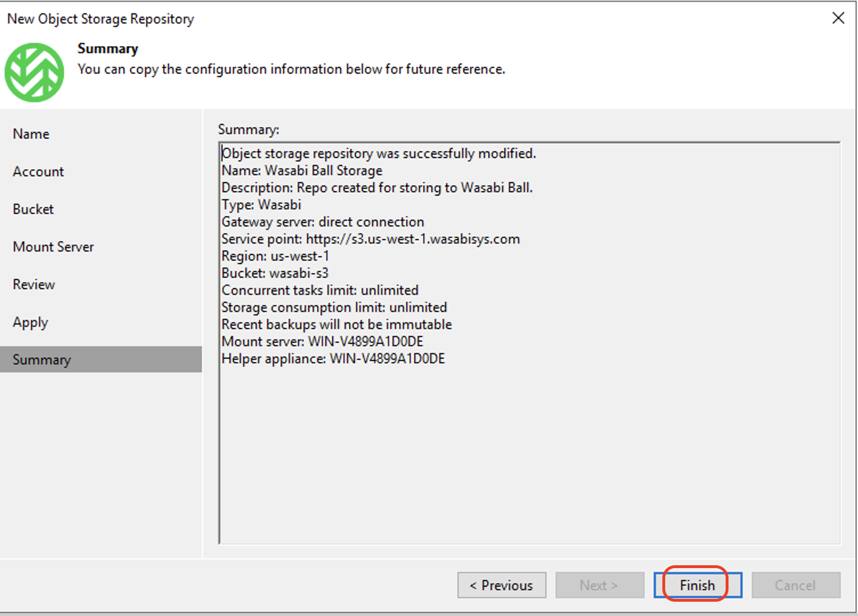Click the green Wasabi logo icon
Viewport: 858px width, 616px height.
(34, 72)
